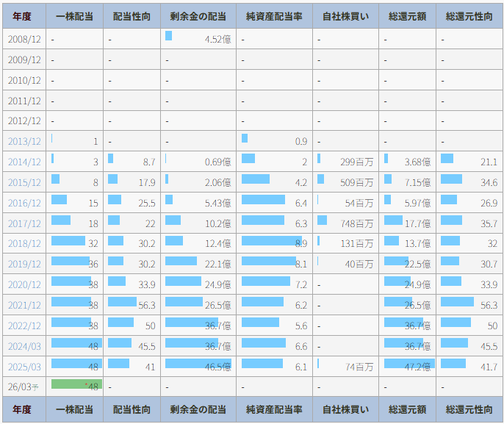Screen dimensions: 504x424
Task: Click the 2021/12 year link
Action: click(x=24, y=305)
